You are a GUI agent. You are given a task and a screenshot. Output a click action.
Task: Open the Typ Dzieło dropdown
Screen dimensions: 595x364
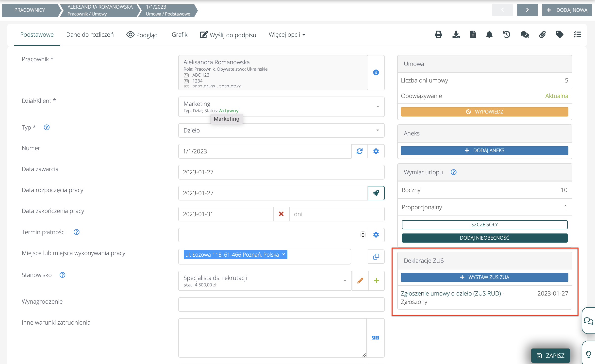378,130
